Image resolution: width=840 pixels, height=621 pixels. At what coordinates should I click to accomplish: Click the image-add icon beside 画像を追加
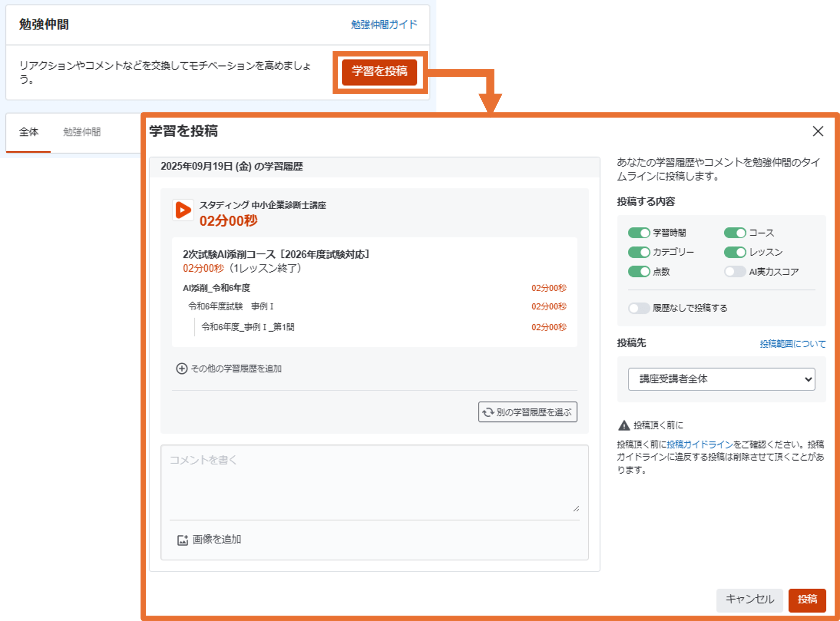(183, 540)
